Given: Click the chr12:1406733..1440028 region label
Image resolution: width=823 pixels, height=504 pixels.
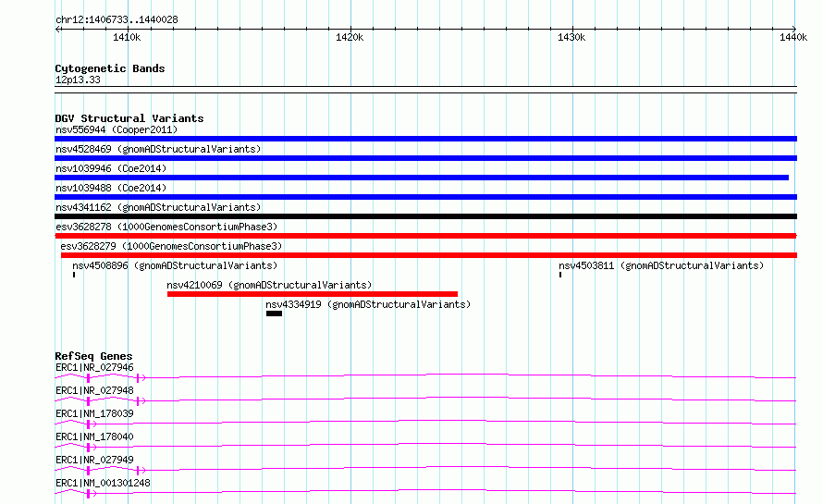Looking at the screenshot, I should click(x=117, y=20).
